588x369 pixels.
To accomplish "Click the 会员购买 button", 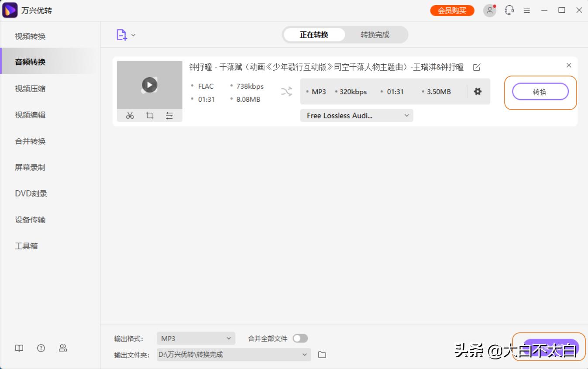I will click(x=452, y=10).
